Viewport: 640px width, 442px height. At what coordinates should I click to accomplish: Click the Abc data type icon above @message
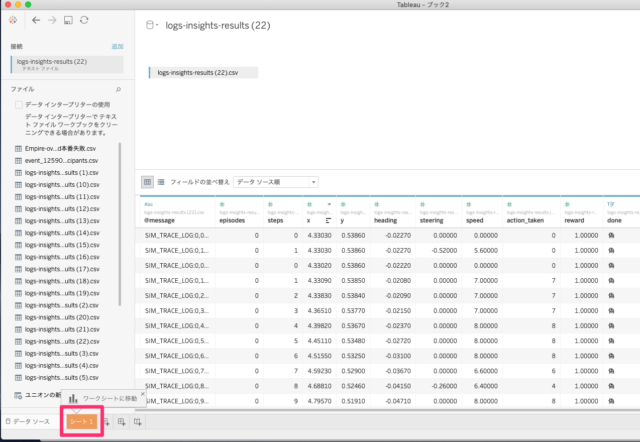pos(149,204)
